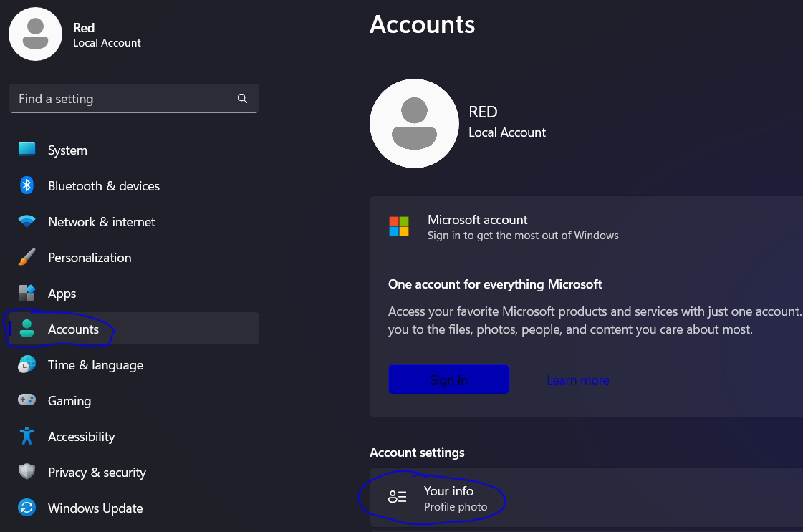Click the Windows Update sync icon

click(27, 508)
